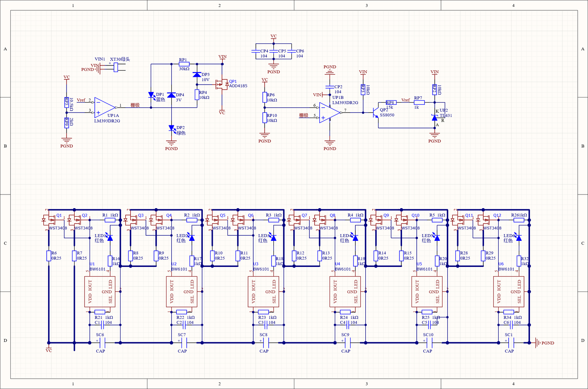
Task: Select the RP7 1k resistor
Action: 419,103
